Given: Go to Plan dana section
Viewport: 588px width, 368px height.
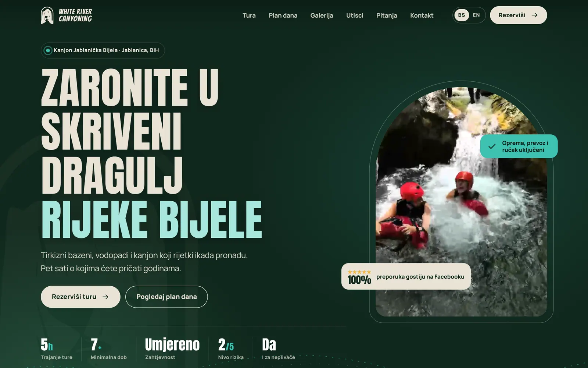Looking at the screenshot, I should 283,15.
